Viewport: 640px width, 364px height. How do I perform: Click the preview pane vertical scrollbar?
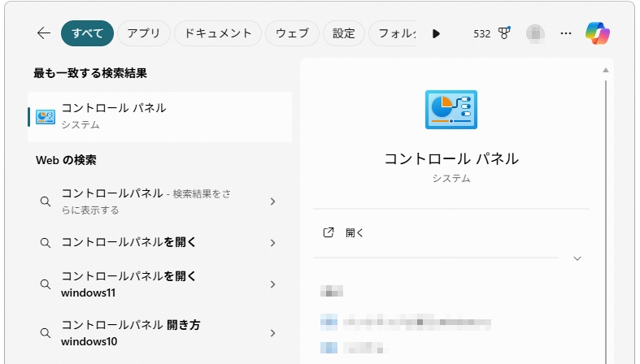(606, 222)
